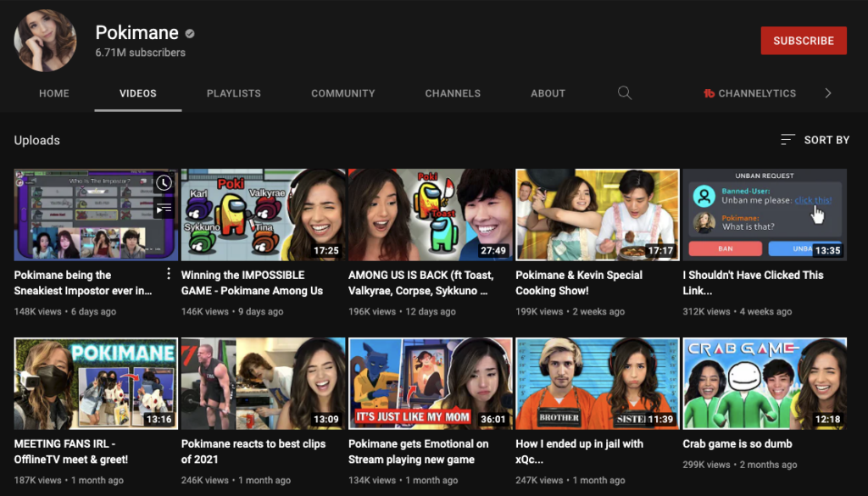Viewport: 868px width, 496px height.
Task: Click the Sort By icon
Action: [787, 140]
